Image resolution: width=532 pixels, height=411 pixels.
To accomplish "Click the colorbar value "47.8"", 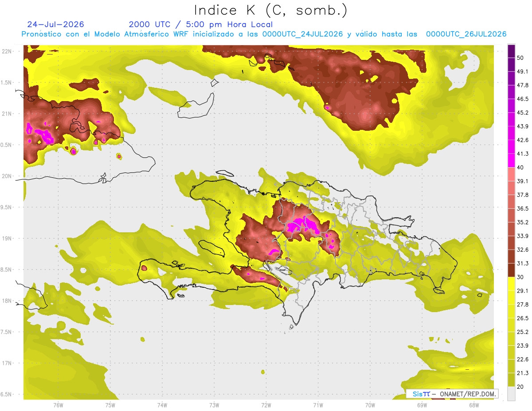I will [523, 85].
